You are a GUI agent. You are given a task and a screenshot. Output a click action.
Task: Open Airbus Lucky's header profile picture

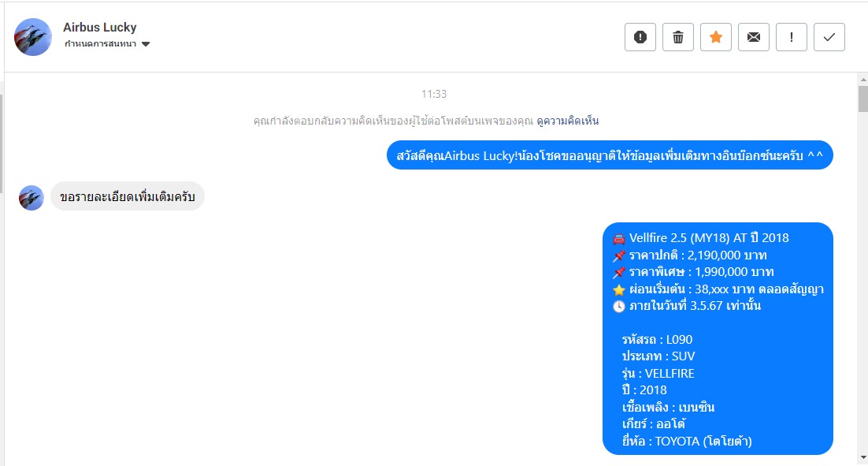coord(32,37)
